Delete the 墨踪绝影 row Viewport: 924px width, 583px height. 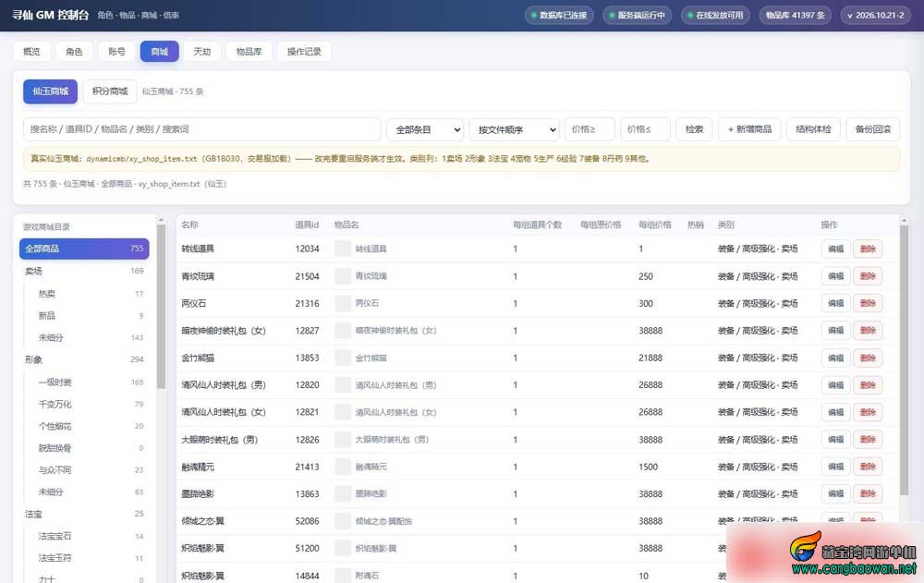(x=868, y=493)
